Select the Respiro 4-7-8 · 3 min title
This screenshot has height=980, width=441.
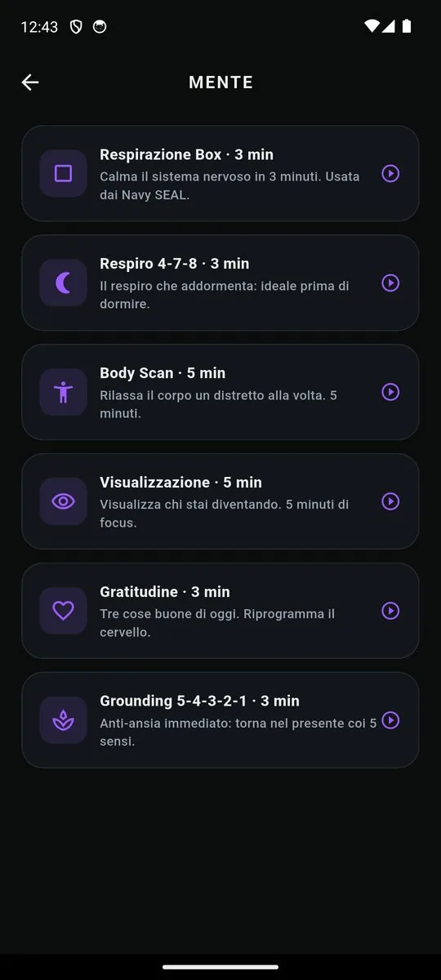[x=174, y=264]
